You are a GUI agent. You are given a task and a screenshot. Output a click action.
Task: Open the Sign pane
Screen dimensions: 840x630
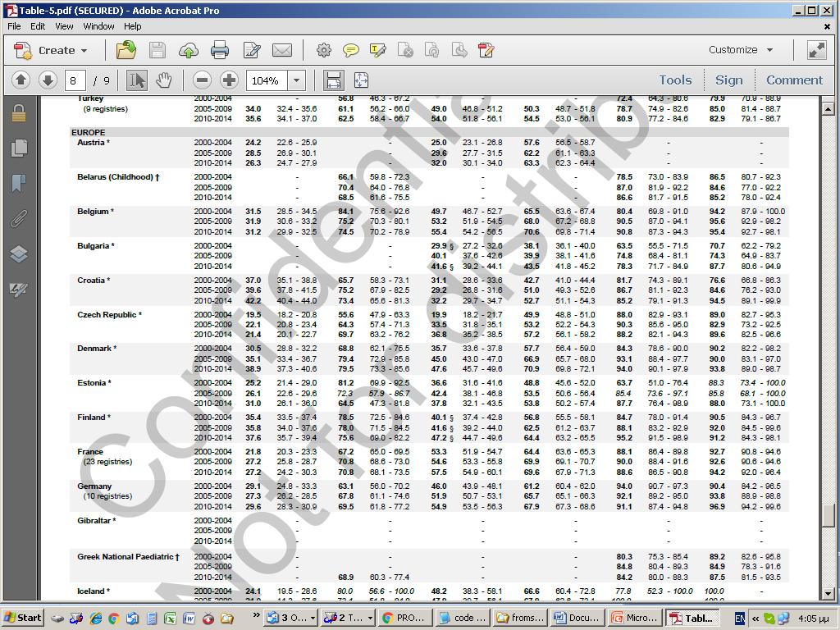[728, 80]
